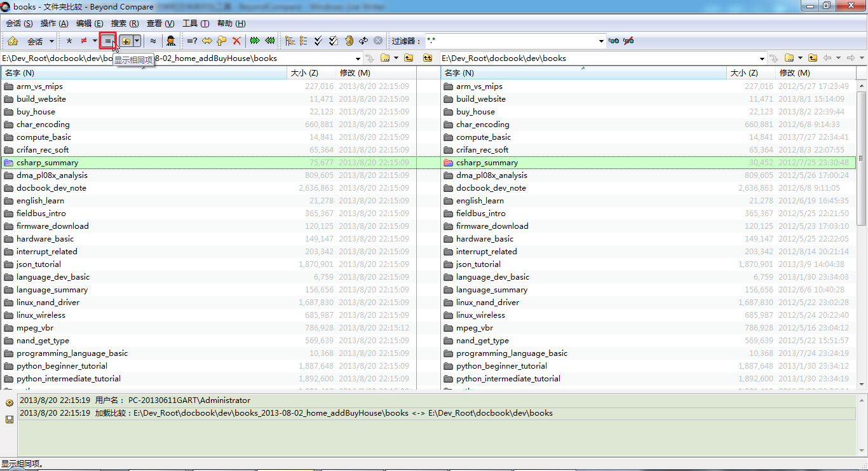Click the compare contents (=?) icon
Viewport: 868px width, 471px height.
click(192, 41)
